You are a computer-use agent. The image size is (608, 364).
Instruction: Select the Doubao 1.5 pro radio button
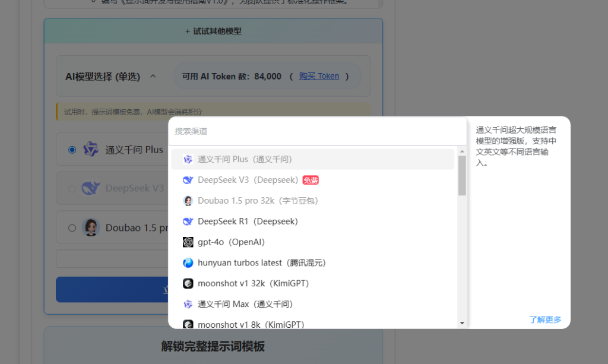(x=72, y=227)
